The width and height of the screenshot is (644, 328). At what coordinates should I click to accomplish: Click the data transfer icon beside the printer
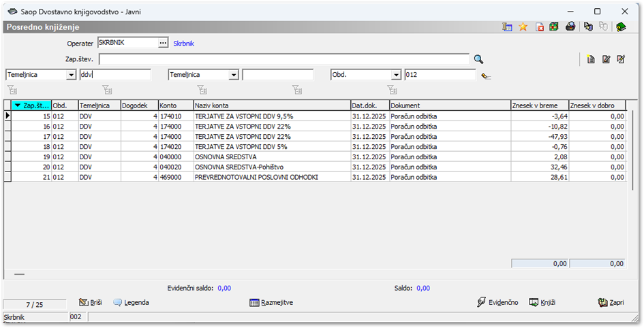pos(589,27)
